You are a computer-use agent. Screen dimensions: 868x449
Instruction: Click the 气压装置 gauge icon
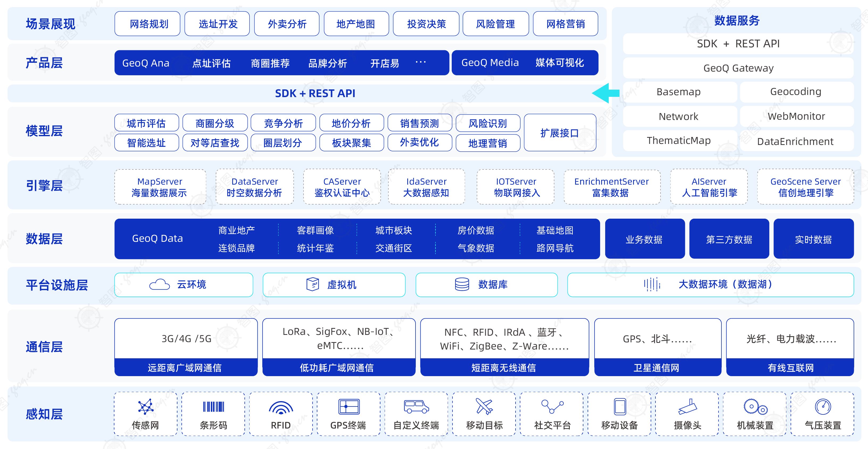point(823,407)
